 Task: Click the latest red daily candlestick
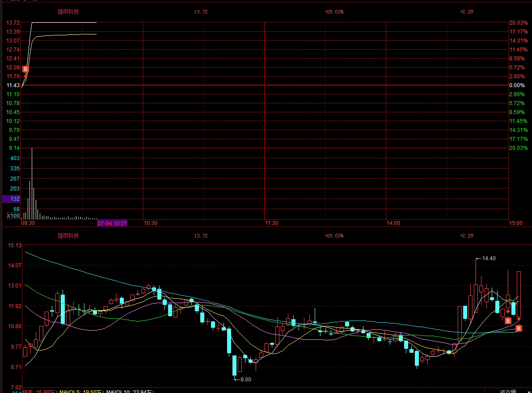[x=519, y=294]
